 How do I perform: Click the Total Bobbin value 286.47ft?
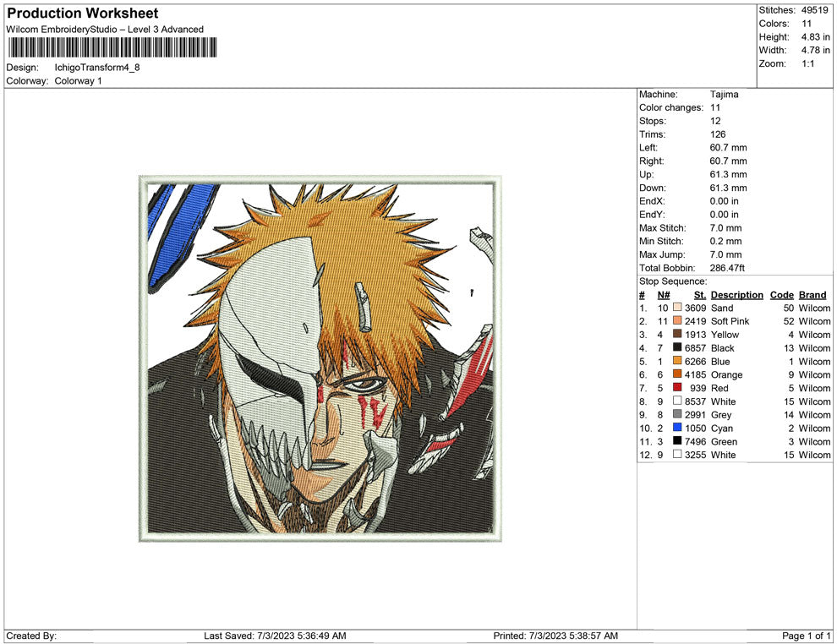(x=727, y=268)
